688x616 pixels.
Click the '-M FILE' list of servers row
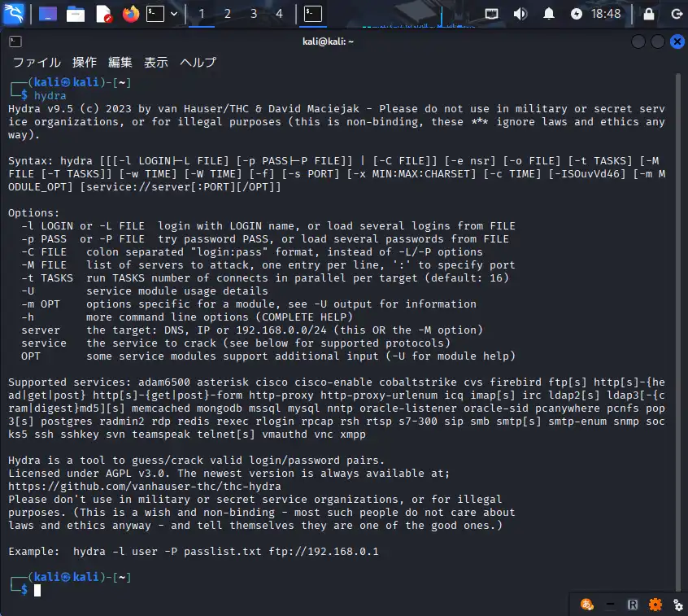pos(268,265)
